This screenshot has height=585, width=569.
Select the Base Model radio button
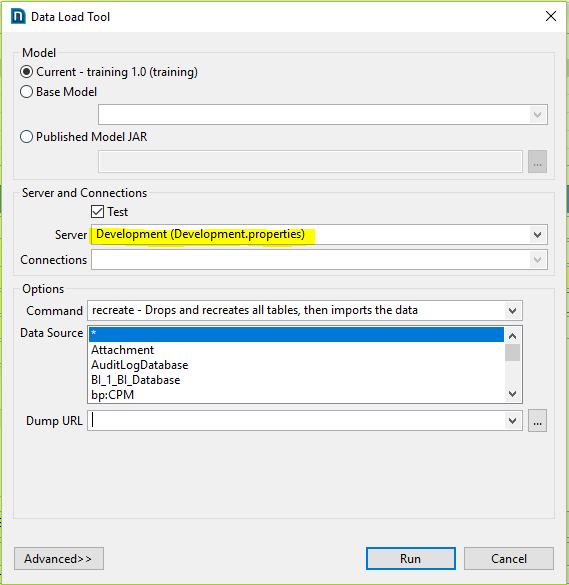coord(26,92)
